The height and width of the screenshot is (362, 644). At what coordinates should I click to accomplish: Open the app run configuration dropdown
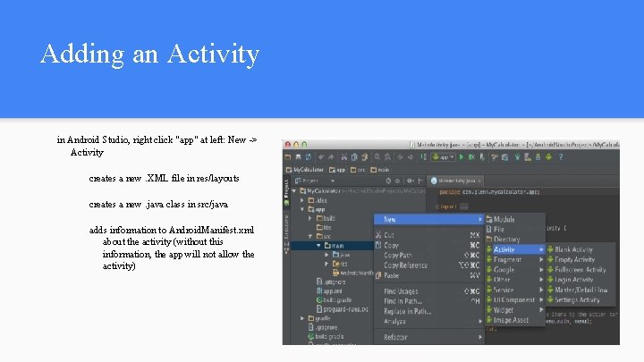pos(443,157)
